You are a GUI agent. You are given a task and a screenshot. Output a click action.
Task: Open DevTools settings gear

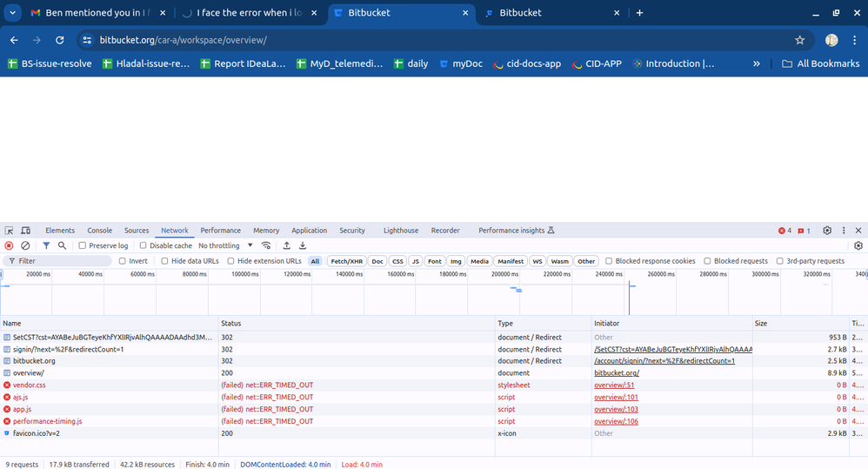coord(827,231)
